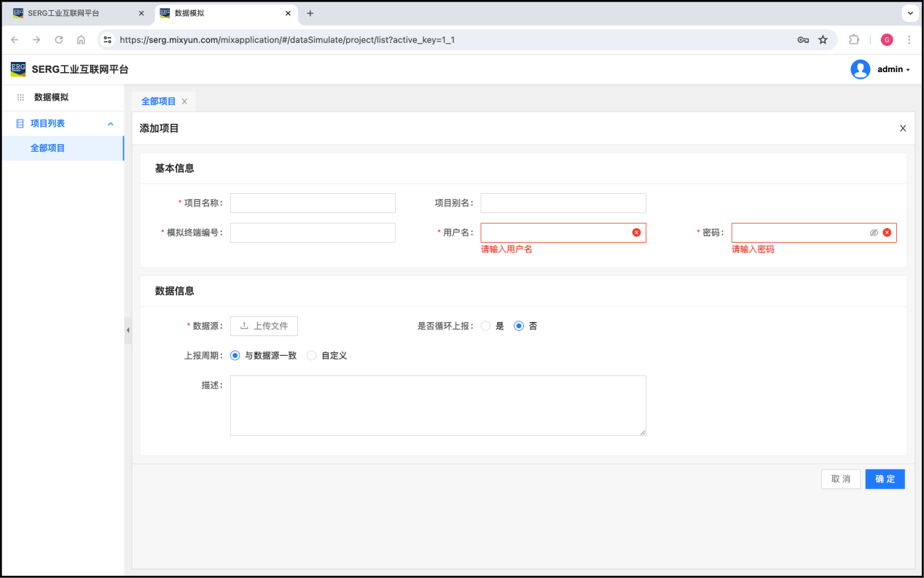
Task: Click the password key icon in address bar
Action: point(803,40)
